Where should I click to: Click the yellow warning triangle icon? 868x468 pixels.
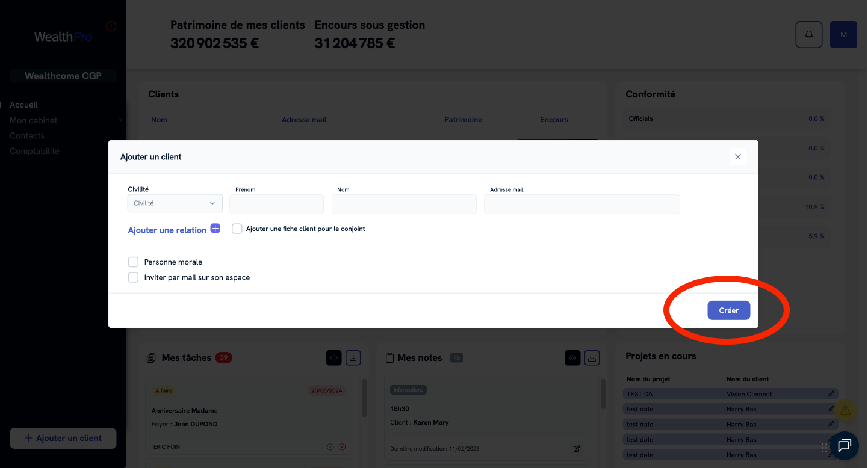[x=845, y=411]
